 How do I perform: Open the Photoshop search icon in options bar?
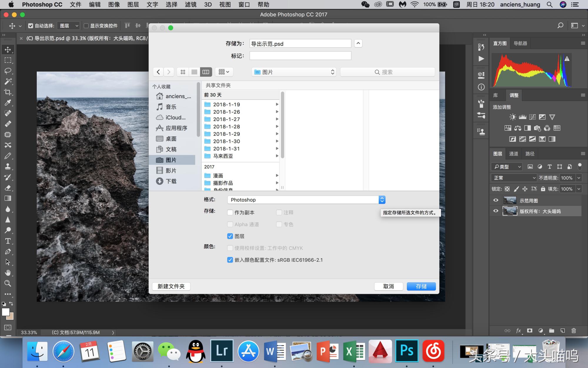(560, 26)
